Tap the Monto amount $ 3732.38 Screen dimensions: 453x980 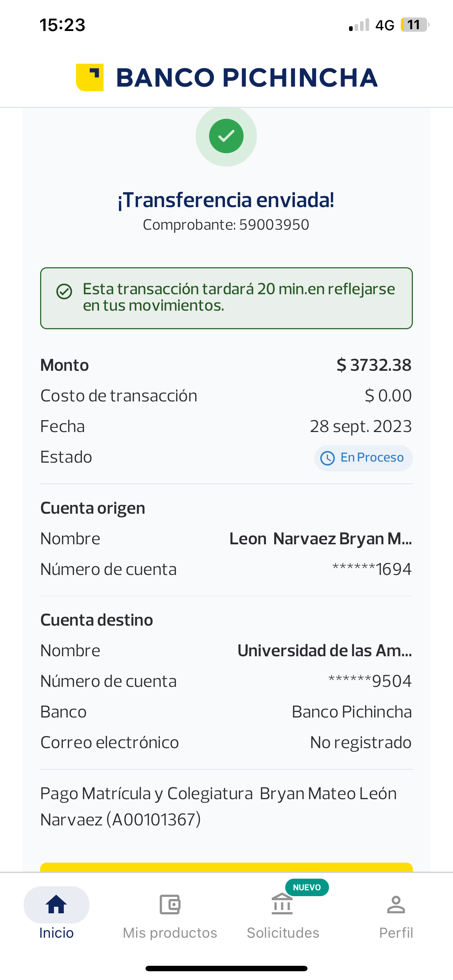point(374,365)
